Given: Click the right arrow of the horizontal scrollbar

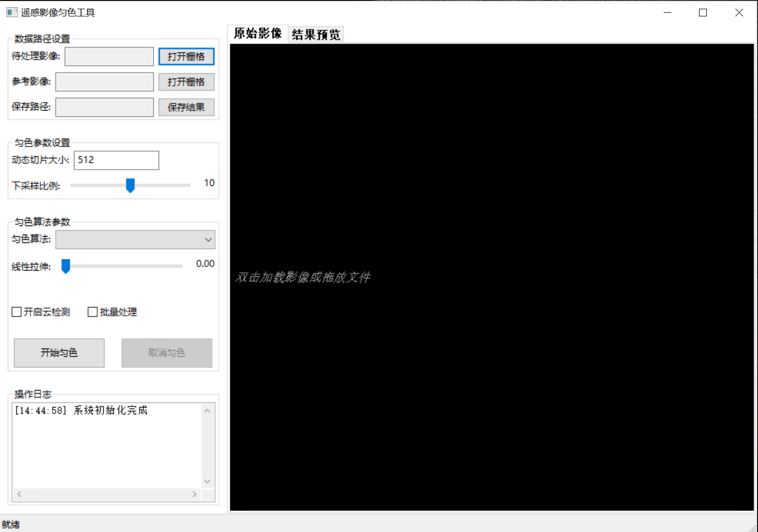Looking at the screenshot, I should click(194, 494).
